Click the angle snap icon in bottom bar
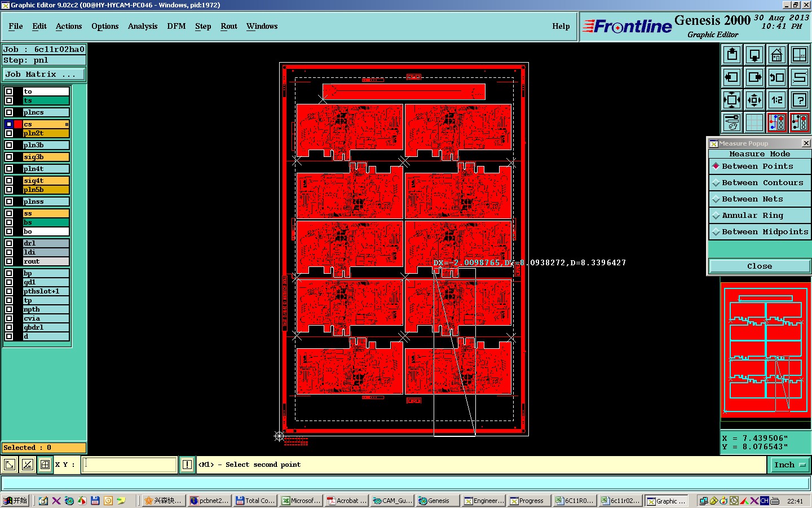Screen dimensions: 812x508 click(x=27, y=465)
